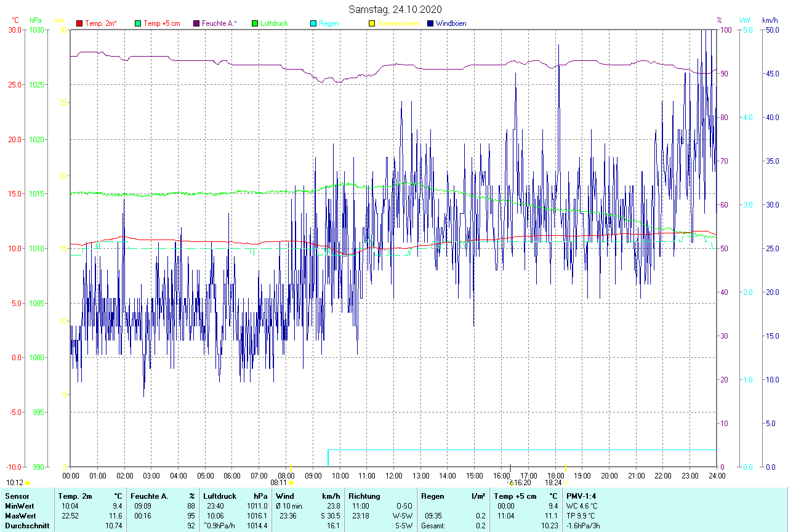Click the red Temp. 2m* legend swatch
This screenshot has height=532, width=788.
pyautogui.click(x=79, y=23)
